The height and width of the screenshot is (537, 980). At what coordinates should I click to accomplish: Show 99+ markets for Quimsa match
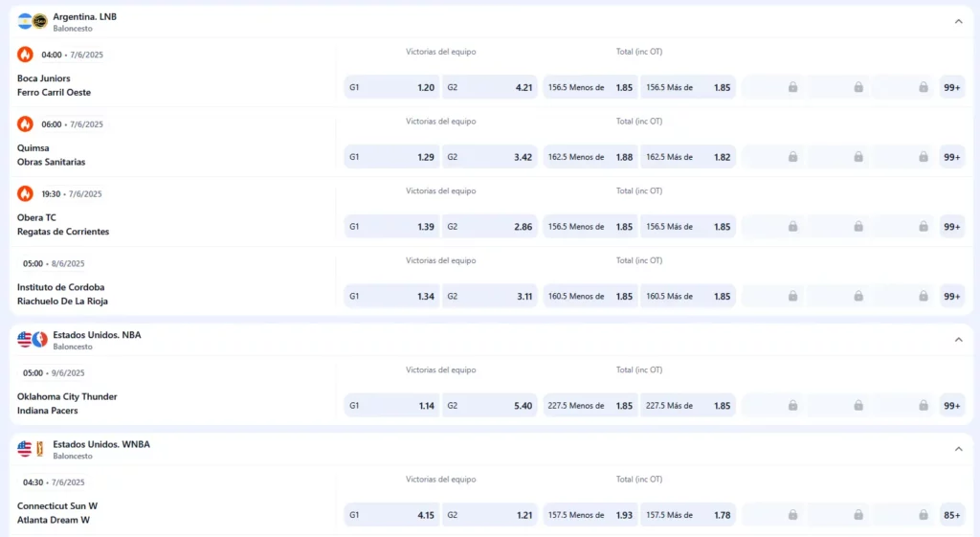(951, 157)
